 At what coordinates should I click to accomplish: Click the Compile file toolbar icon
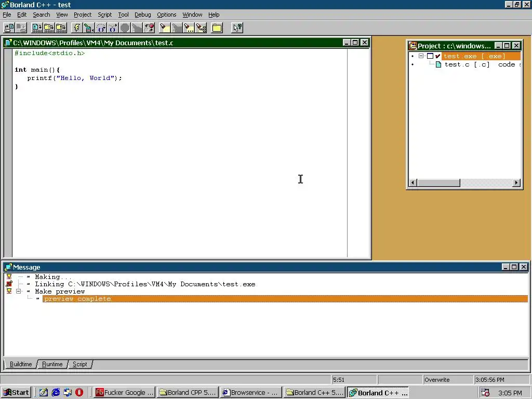click(37, 28)
